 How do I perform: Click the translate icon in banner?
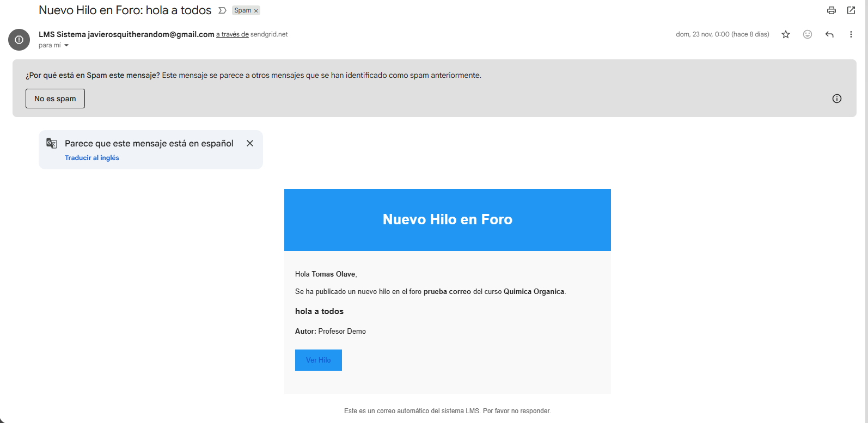[52, 143]
